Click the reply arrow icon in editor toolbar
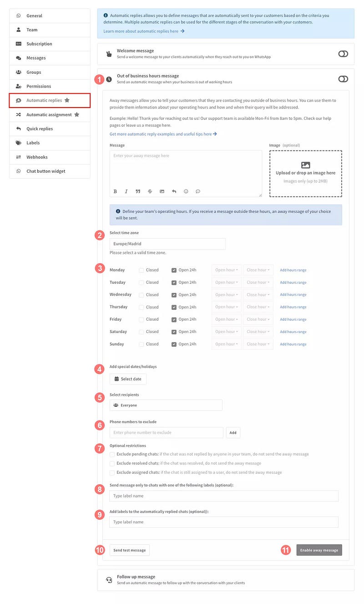Screen dimensions: 364x604 coord(174,191)
